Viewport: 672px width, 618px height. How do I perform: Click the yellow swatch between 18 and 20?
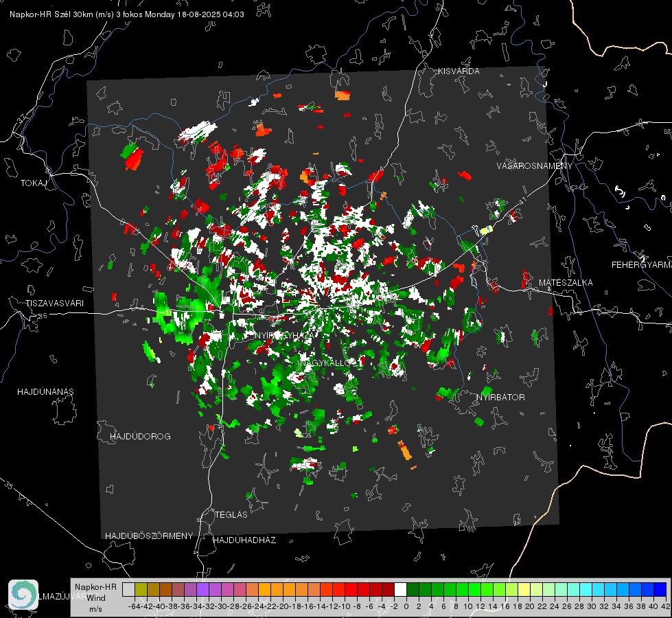[x=524, y=590]
